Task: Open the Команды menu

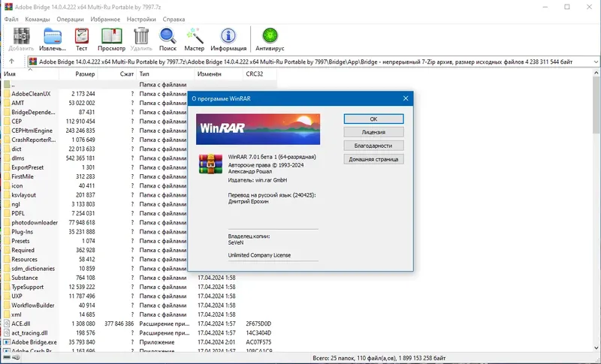Action: point(38,19)
